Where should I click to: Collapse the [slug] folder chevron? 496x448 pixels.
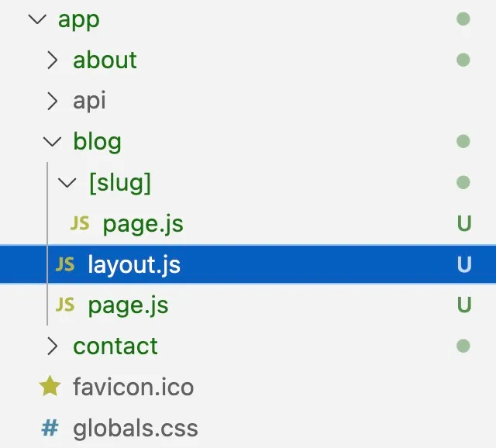[67, 183]
